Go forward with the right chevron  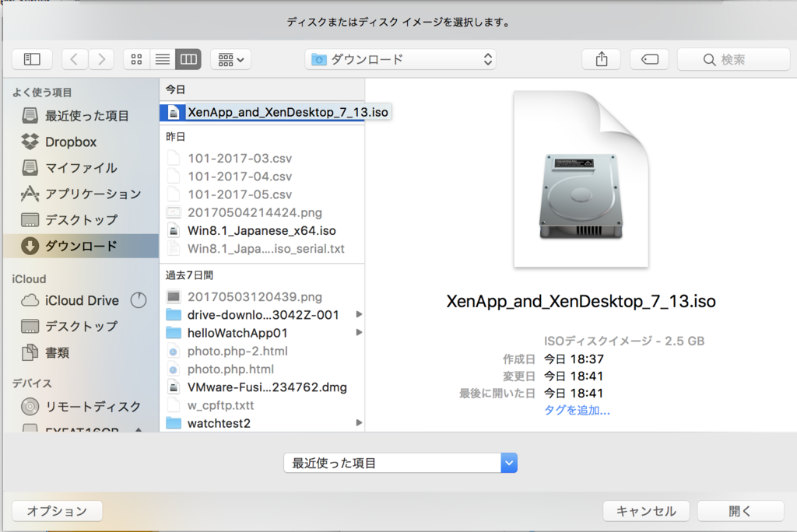[x=101, y=59]
